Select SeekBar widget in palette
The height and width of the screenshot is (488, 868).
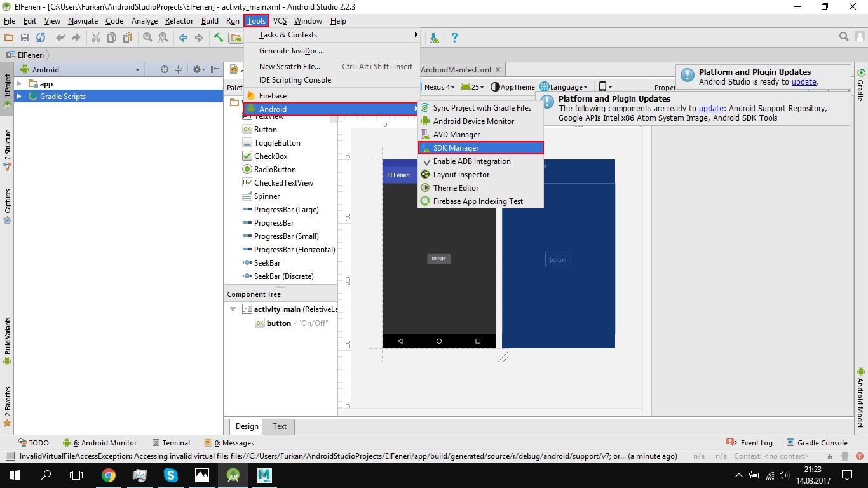tap(262, 263)
